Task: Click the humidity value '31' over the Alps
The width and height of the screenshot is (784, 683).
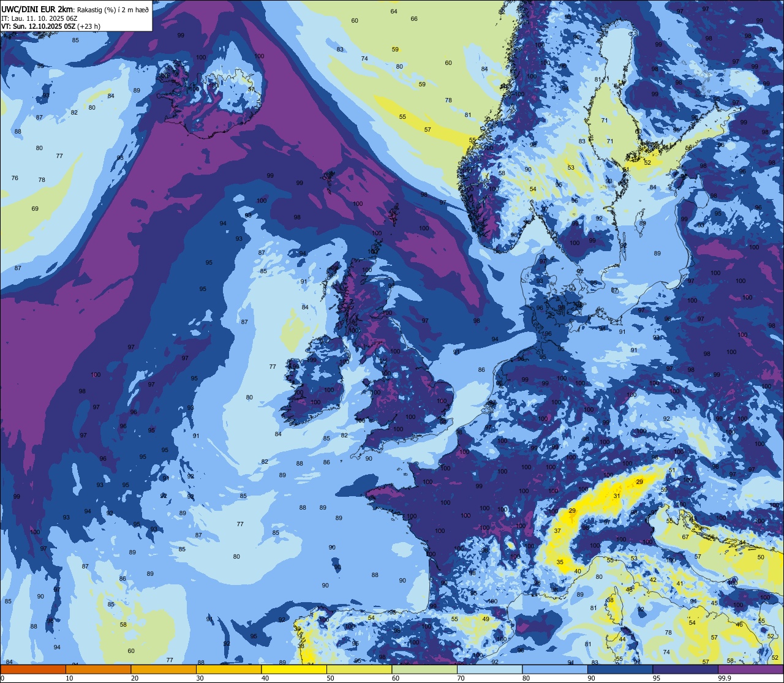Action: [x=617, y=496]
